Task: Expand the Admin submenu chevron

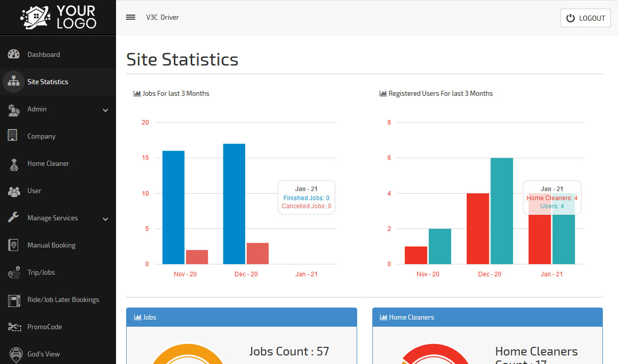Action: pos(105,110)
